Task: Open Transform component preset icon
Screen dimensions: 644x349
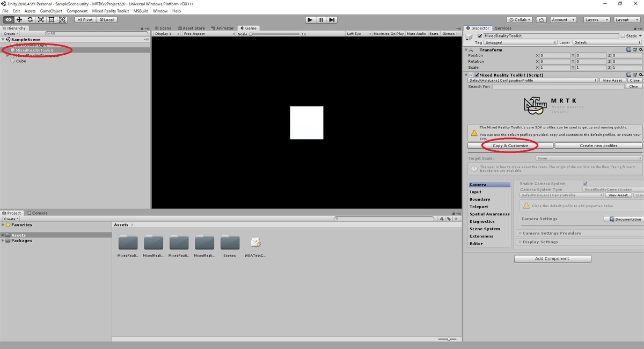Action: coord(634,49)
